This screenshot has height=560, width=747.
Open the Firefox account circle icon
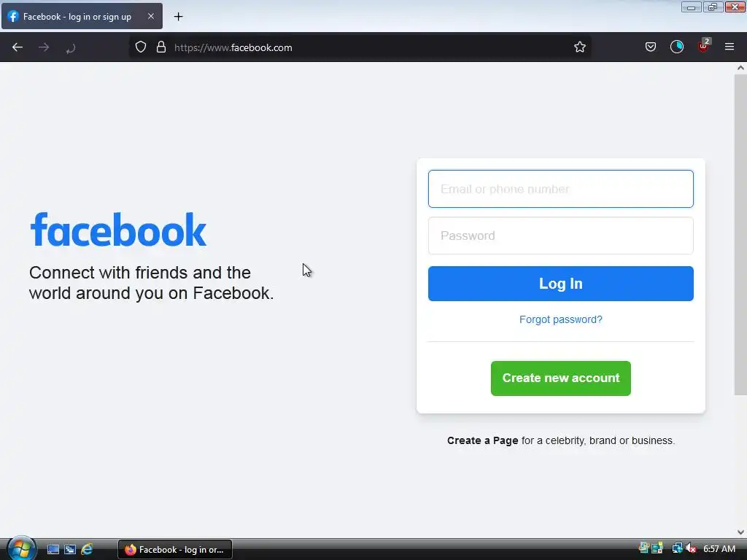click(677, 47)
